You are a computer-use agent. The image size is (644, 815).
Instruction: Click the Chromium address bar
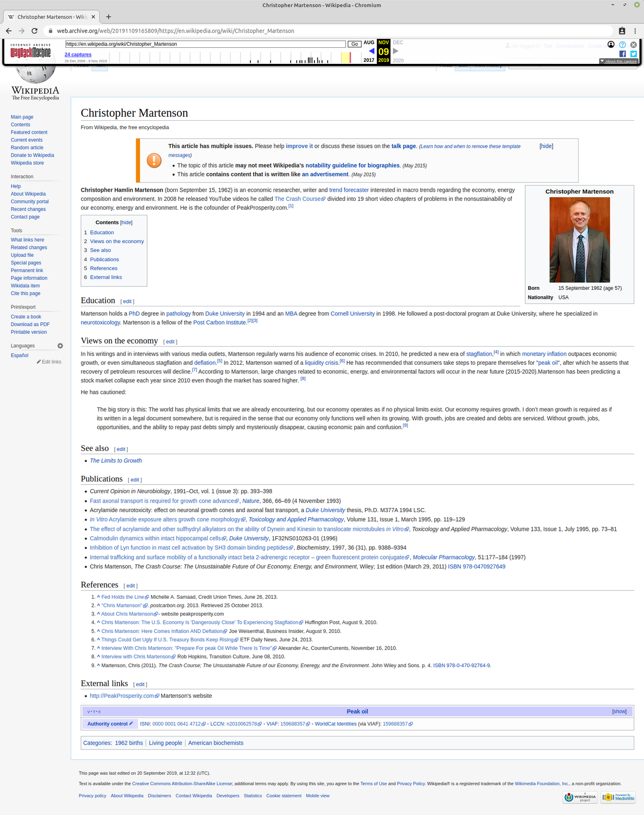tap(327, 31)
